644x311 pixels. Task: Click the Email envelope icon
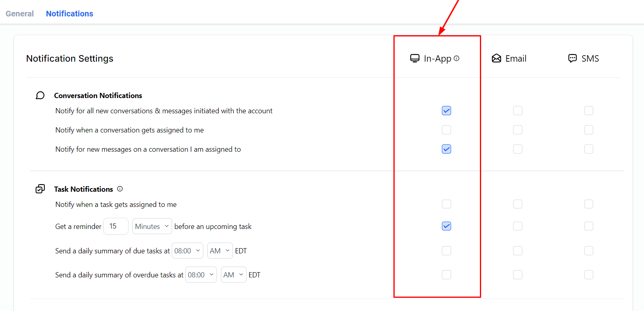coord(496,58)
